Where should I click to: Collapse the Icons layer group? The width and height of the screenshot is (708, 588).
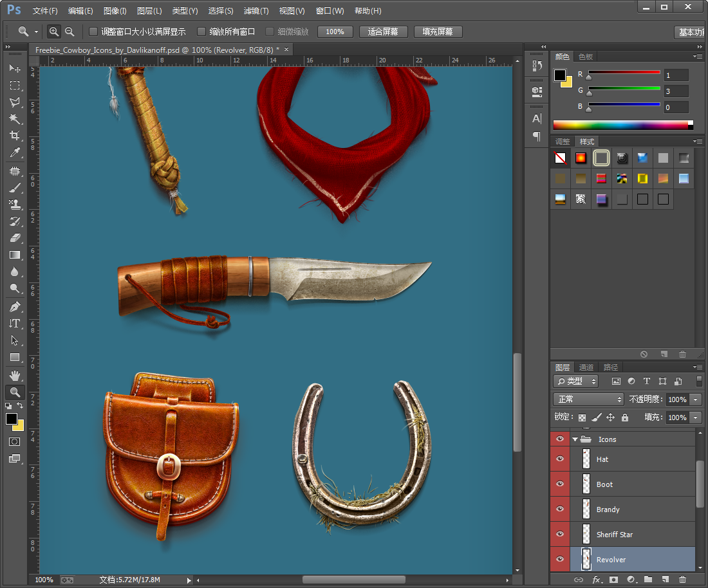(575, 439)
